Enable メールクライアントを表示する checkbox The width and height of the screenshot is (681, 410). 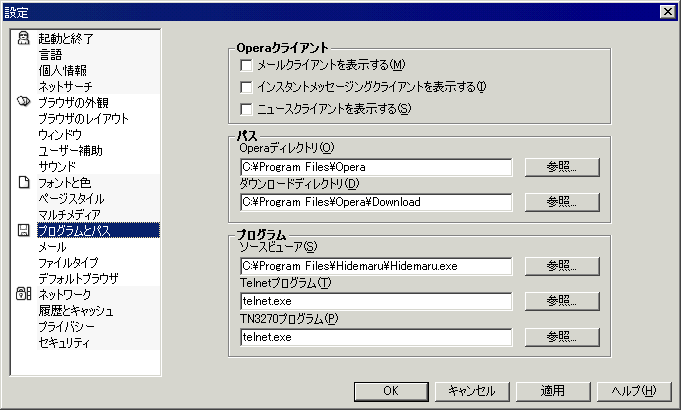tap(247, 65)
